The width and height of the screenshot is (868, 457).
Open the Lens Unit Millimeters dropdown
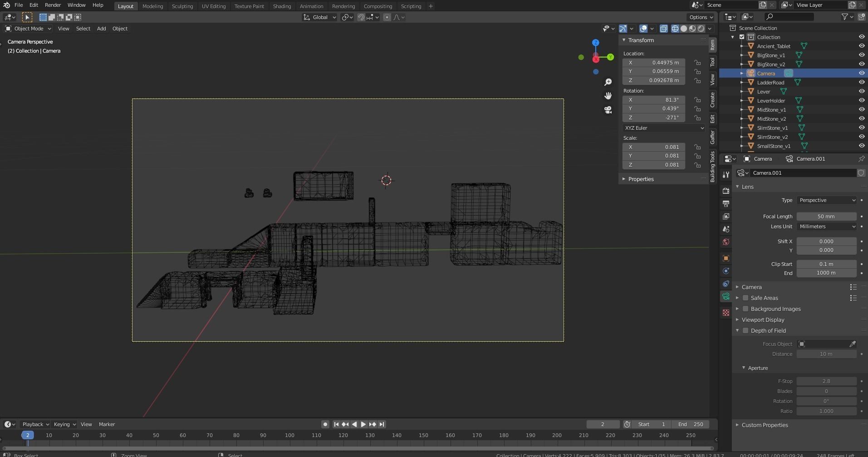[x=826, y=226]
